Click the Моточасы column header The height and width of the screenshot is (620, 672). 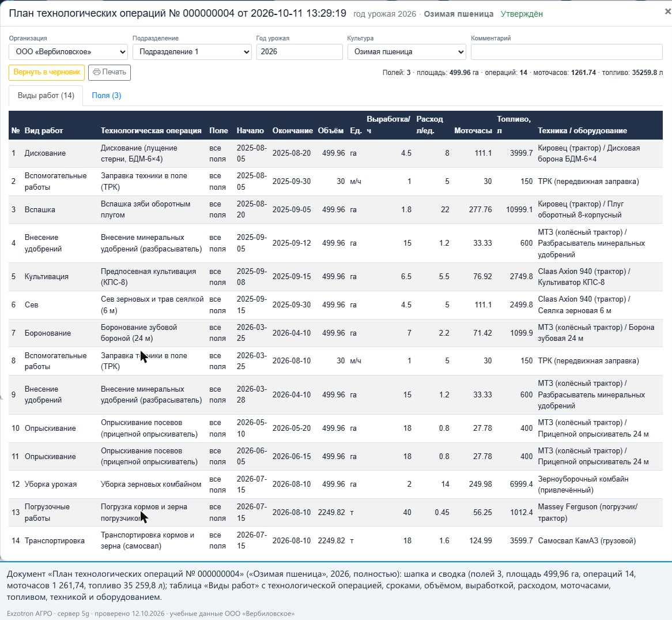[473, 130]
